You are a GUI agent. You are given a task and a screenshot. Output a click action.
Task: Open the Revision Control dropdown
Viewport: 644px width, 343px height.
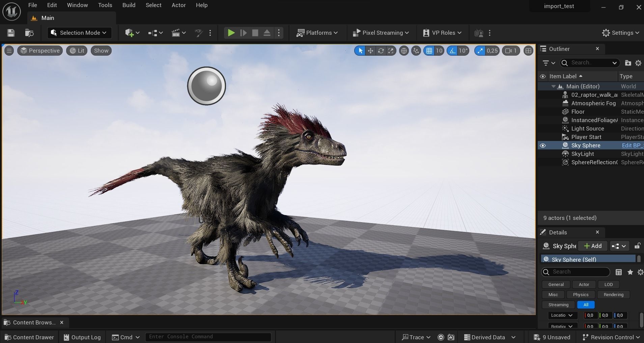[x=611, y=337]
